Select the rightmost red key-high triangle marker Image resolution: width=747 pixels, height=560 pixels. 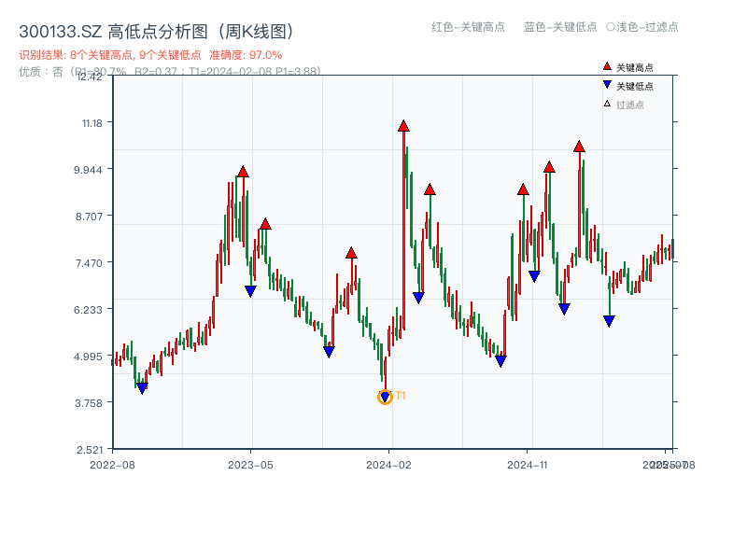click(x=580, y=146)
